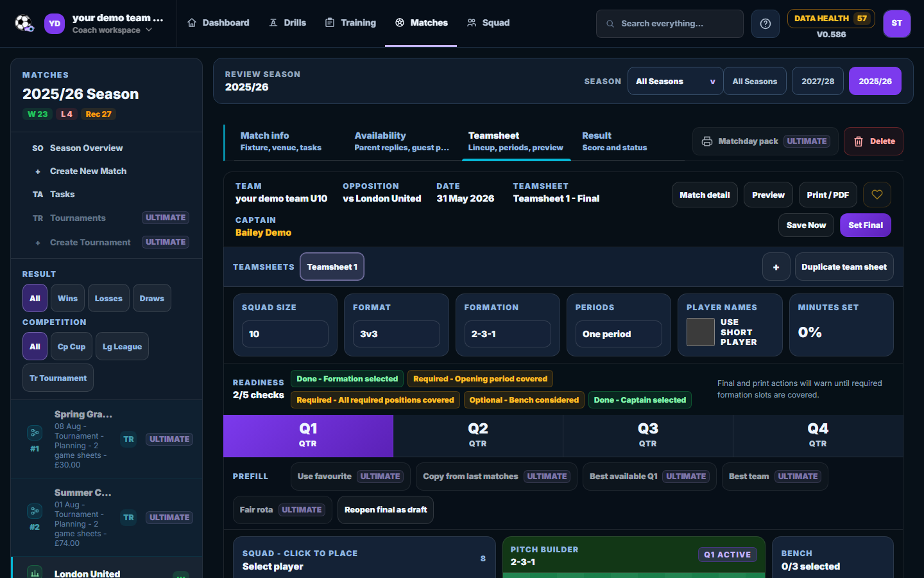Screen dimensions: 924x578
Task: Switch to the Availability tab
Action: click(x=402, y=141)
